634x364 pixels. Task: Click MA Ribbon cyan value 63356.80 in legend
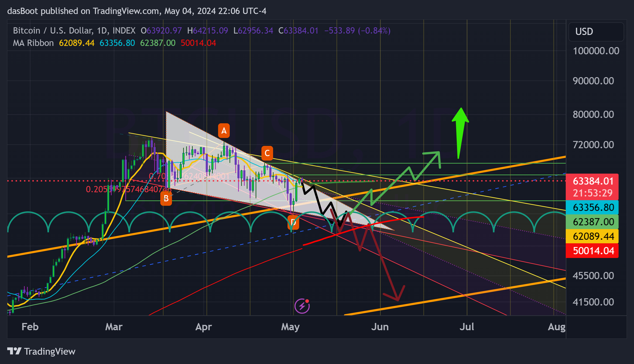pyautogui.click(x=117, y=43)
